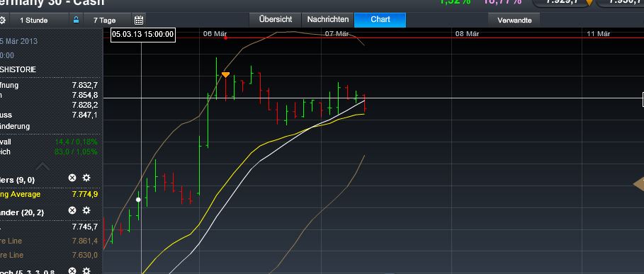Click the low value 7.828,2

point(84,105)
